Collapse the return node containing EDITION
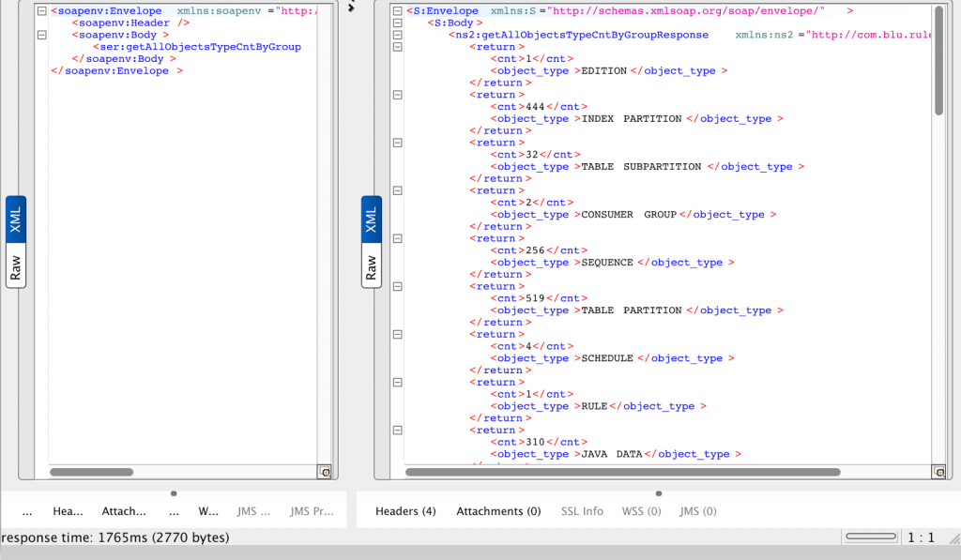 [x=397, y=47]
